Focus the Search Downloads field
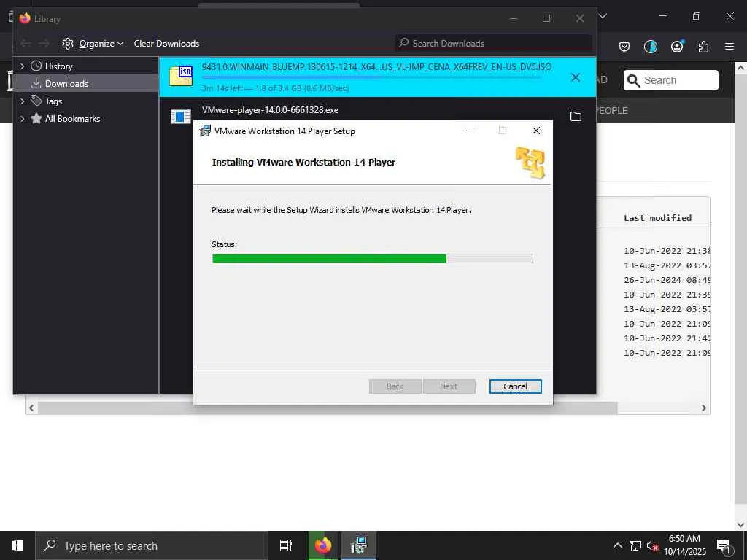This screenshot has width=747, height=560. point(494,43)
